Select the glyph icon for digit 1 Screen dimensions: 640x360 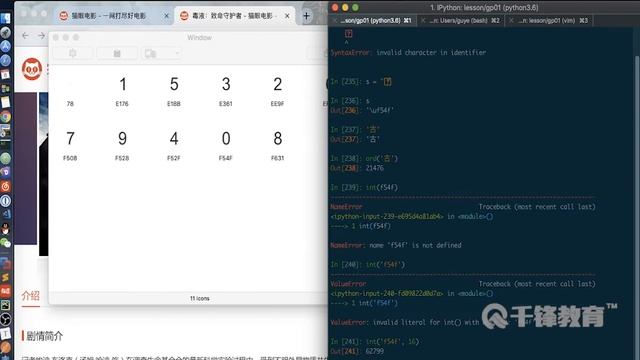tap(122, 84)
